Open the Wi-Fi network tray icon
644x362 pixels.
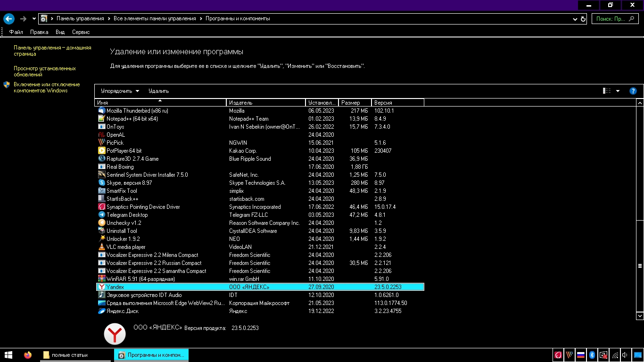tap(615, 355)
